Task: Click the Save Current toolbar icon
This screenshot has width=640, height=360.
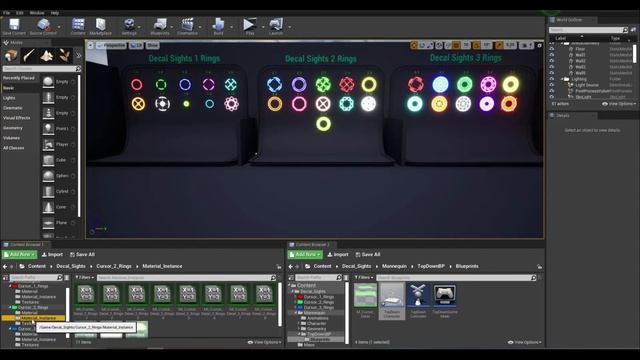Action: coord(14,27)
